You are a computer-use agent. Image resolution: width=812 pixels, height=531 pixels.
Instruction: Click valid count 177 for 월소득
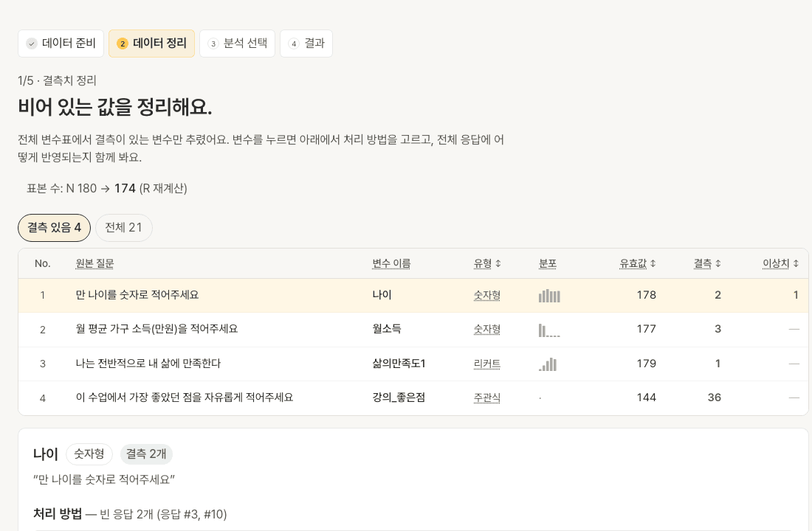pyautogui.click(x=647, y=329)
